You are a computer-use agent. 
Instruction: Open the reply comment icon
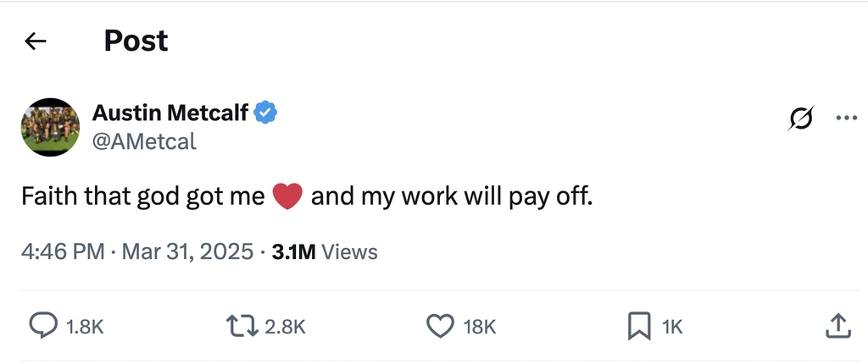click(43, 326)
